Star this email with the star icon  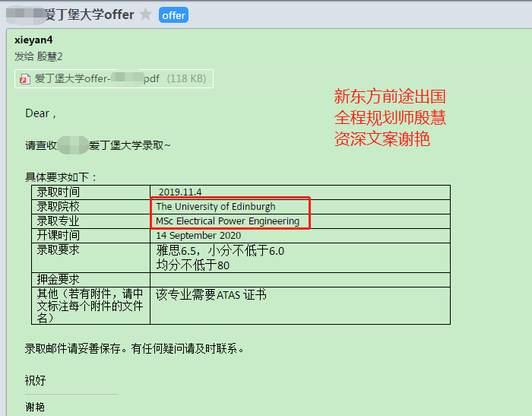[x=146, y=14]
